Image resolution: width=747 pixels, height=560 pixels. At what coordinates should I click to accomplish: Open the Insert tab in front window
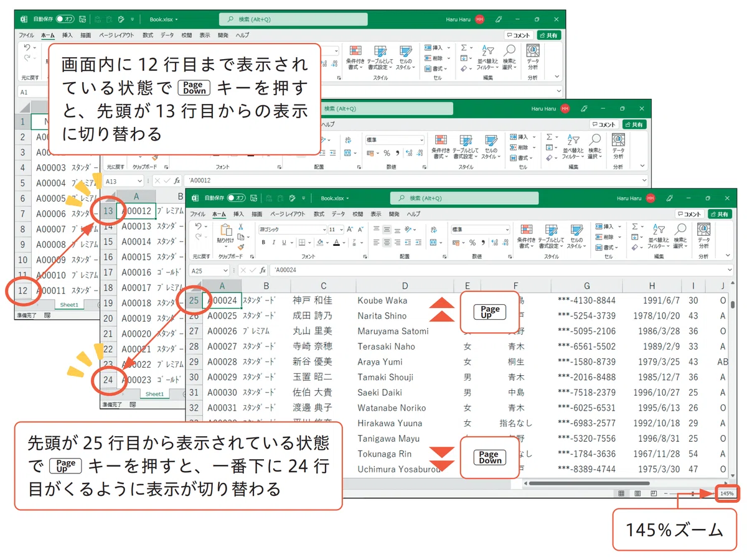tap(238, 214)
